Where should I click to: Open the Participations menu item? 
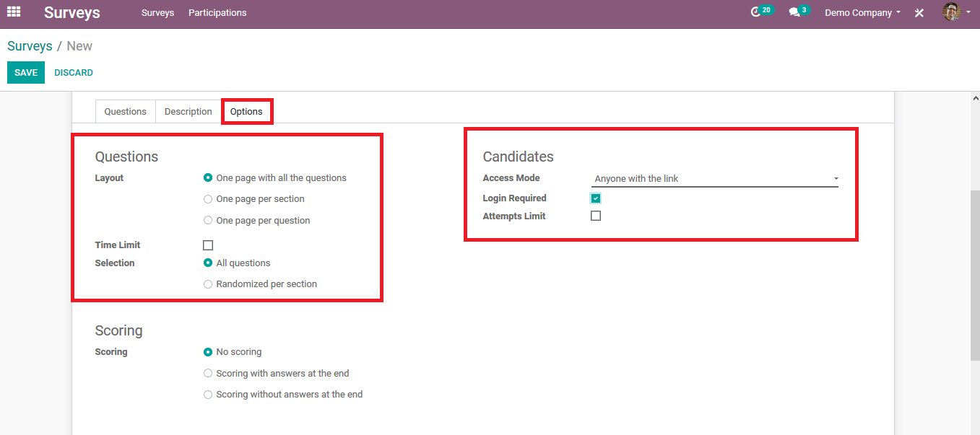pyautogui.click(x=217, y=13)
